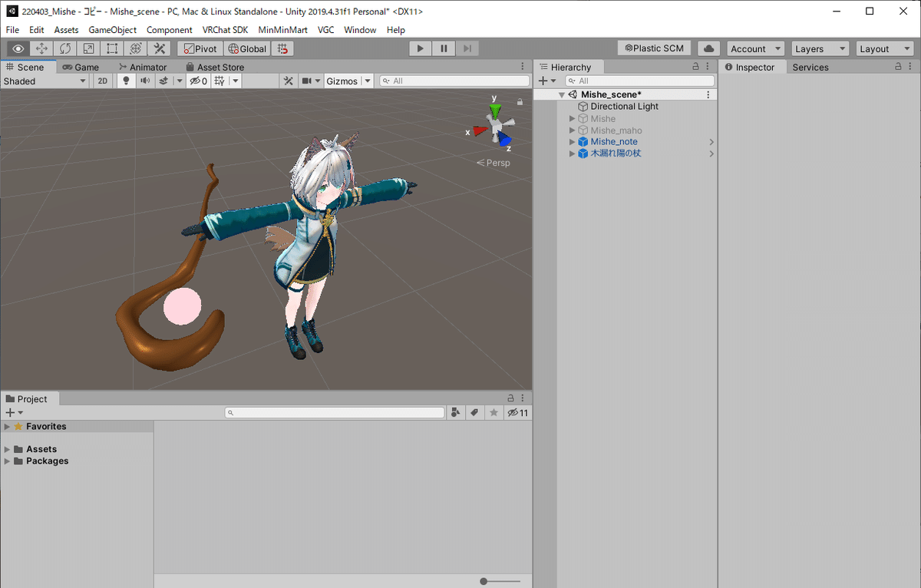
Task: Toggle the grid snapping icon in toolbar
Action: pyautogui.click(x=283, y=48)
